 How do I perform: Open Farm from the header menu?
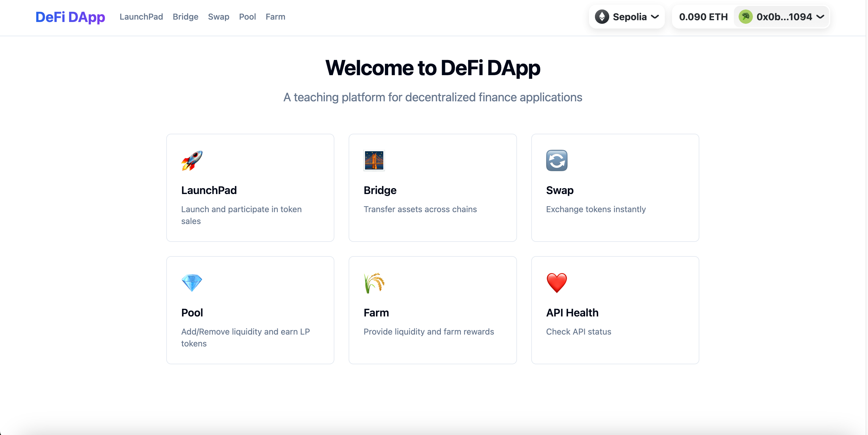pos(275,17)
